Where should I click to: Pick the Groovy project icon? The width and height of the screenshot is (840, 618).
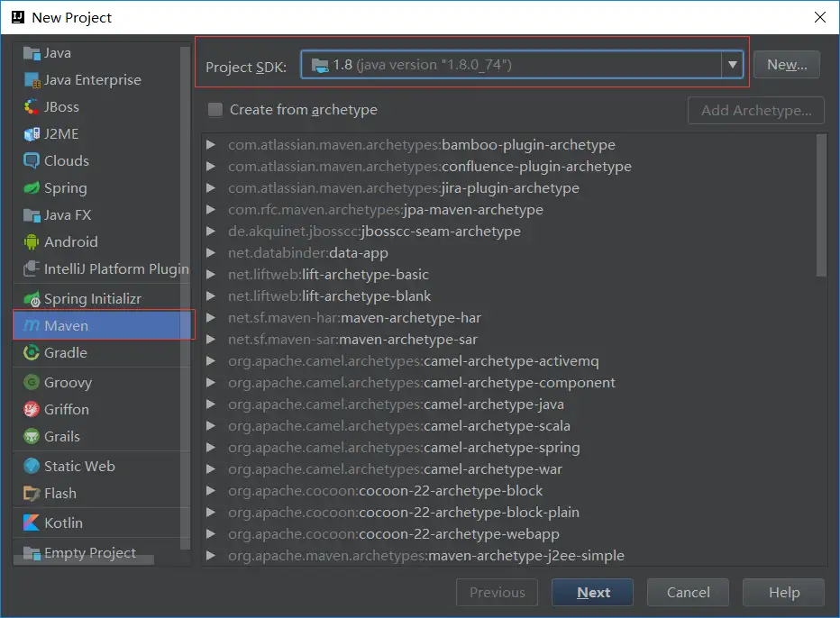tap(32, 383)
